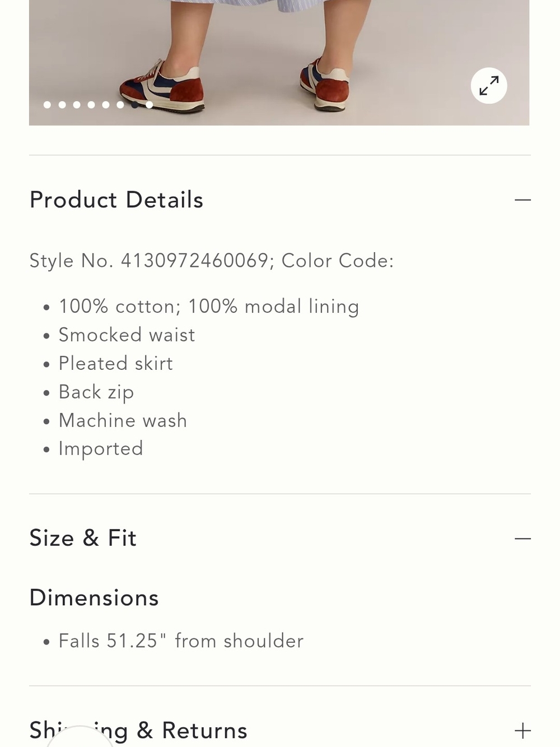Tap the dark seventh carousel dot
Image resolution: width=560 pixels, height=747 pixels.
[135, 105]
